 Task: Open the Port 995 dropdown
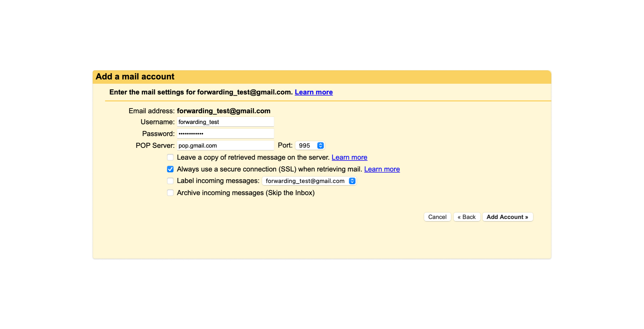coord(310,145)
